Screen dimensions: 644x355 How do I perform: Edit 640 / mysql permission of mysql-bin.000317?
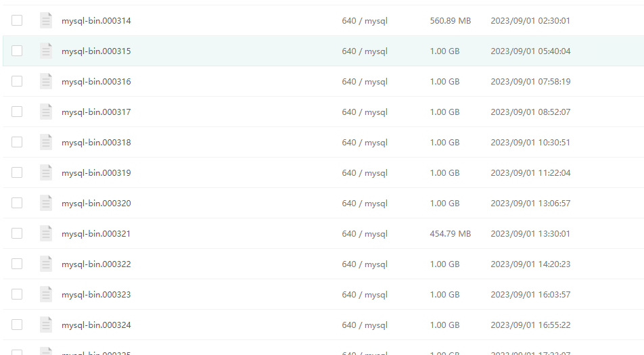point(365,112)
